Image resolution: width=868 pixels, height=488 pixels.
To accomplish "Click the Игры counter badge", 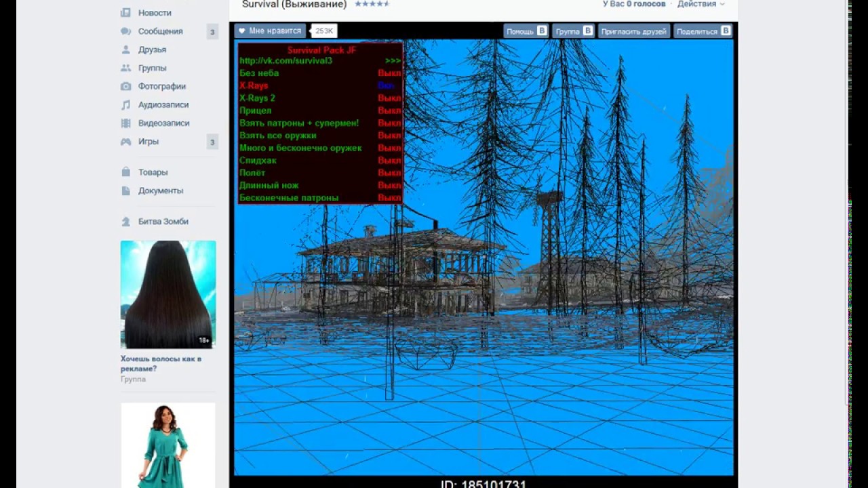I will [x=212, y=142].
